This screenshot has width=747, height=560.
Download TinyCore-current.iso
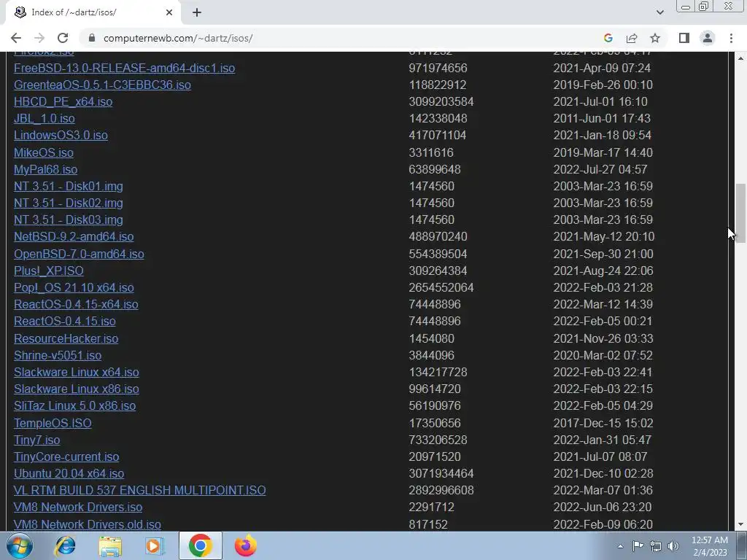[66, 456]
